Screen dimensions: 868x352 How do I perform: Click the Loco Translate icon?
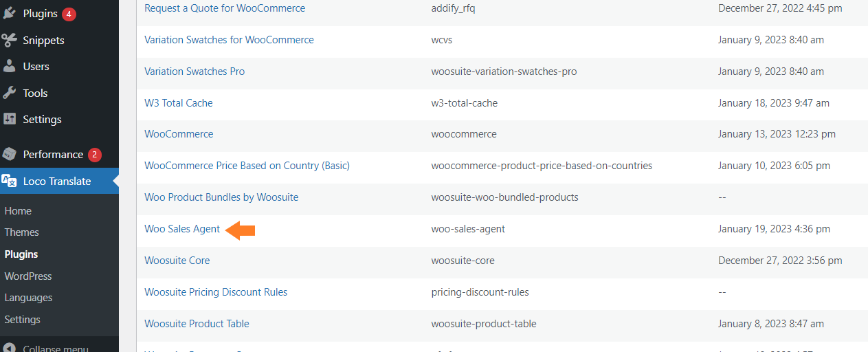[10, 181]
